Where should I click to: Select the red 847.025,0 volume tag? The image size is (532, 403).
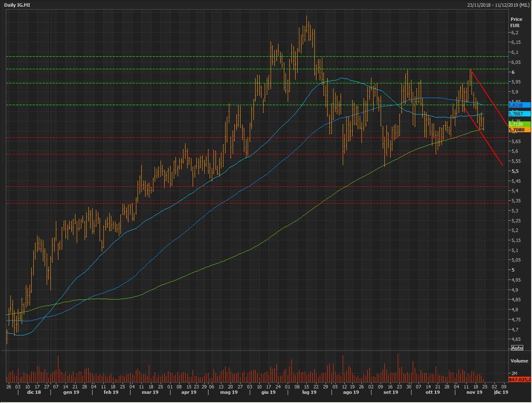click(520, 380)
